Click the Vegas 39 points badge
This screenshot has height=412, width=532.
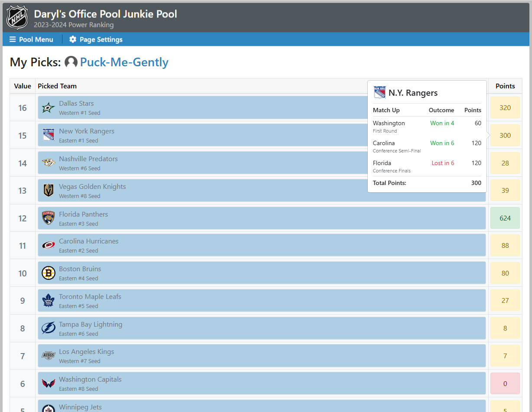[505, 191]
